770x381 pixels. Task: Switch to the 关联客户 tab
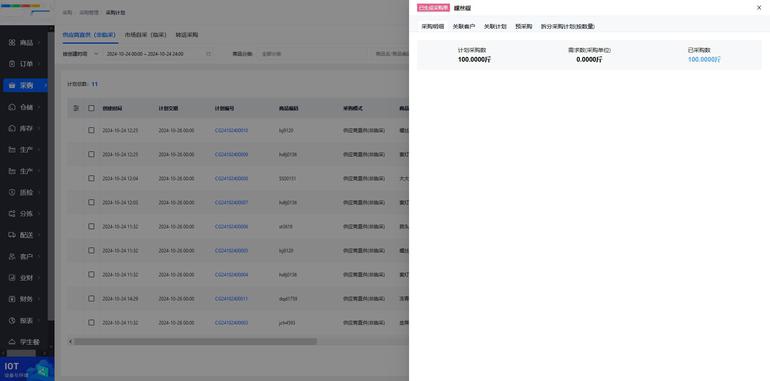click(464, 27)
